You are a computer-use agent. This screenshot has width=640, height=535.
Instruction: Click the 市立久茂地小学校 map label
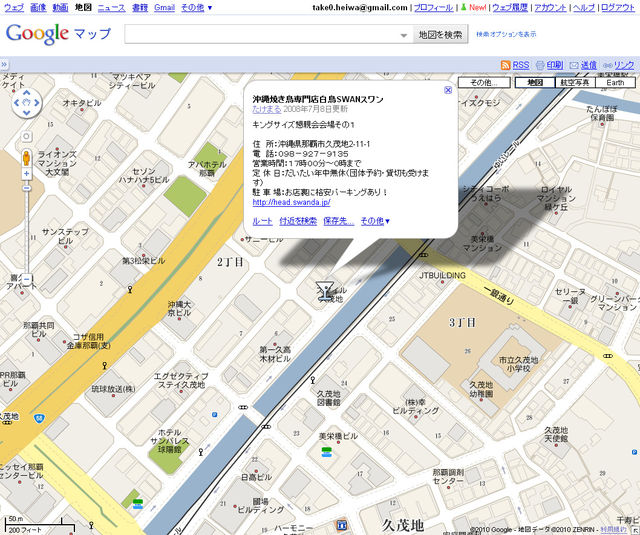[x=518, y=364]
